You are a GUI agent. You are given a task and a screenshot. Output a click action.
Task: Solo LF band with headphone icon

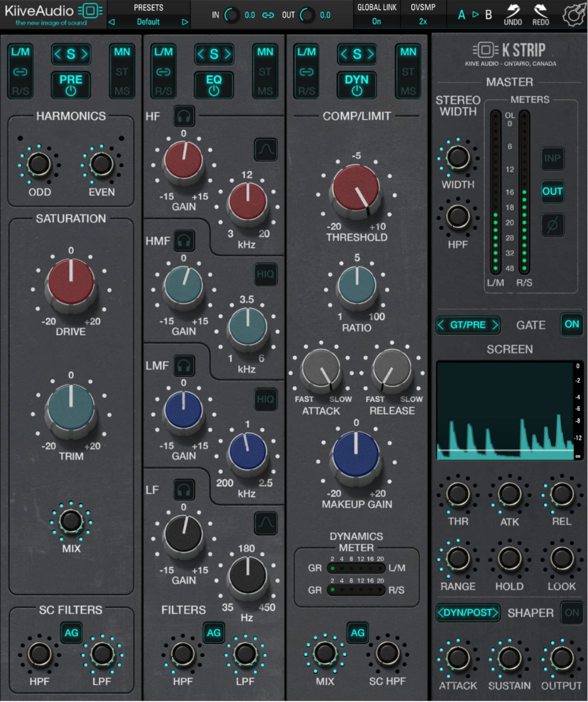tap(184, 490)
